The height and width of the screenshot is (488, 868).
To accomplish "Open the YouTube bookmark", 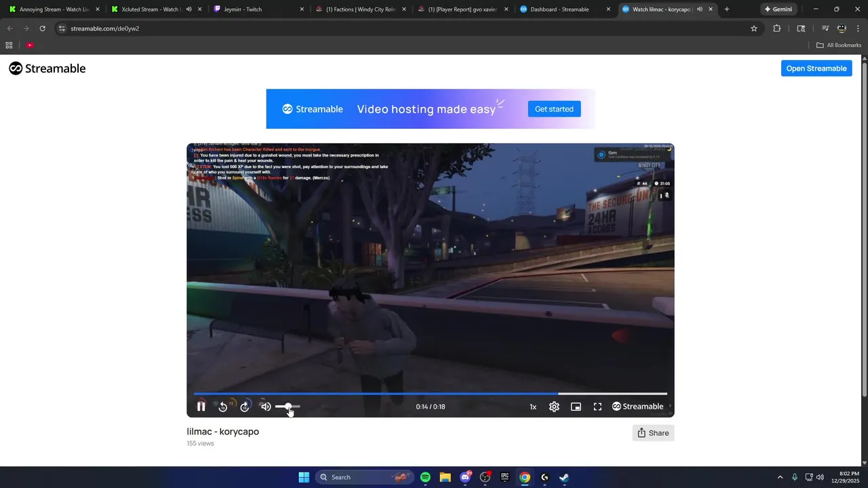I will click(30, 45).
